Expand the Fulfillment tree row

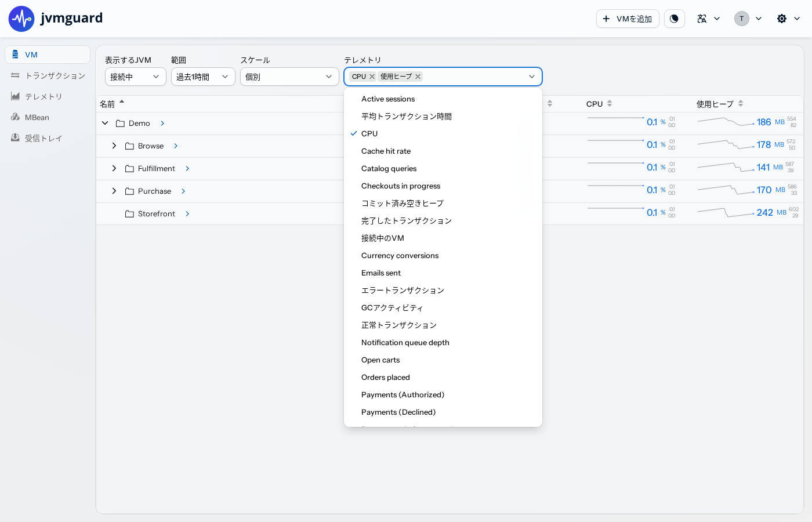(114, 168)
